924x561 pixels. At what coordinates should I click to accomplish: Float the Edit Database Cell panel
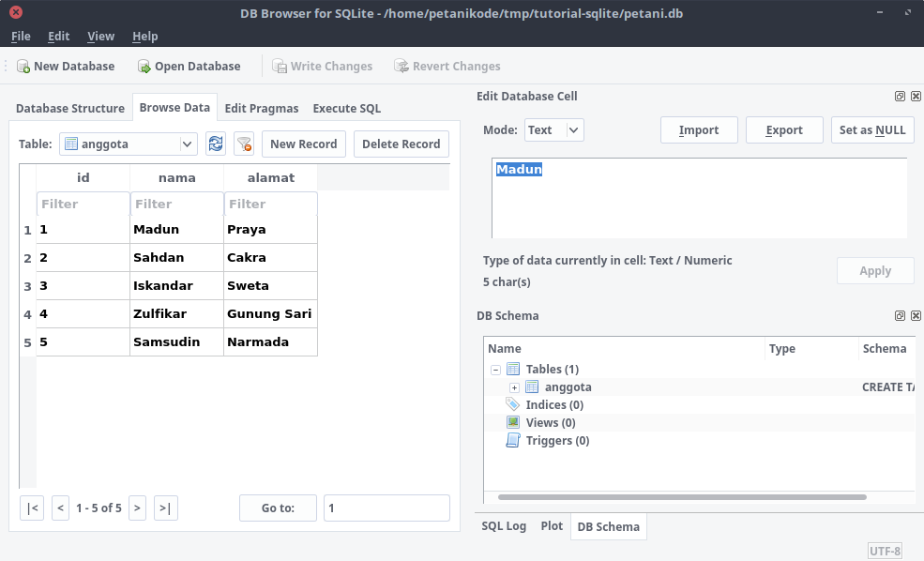coord(900,96)
